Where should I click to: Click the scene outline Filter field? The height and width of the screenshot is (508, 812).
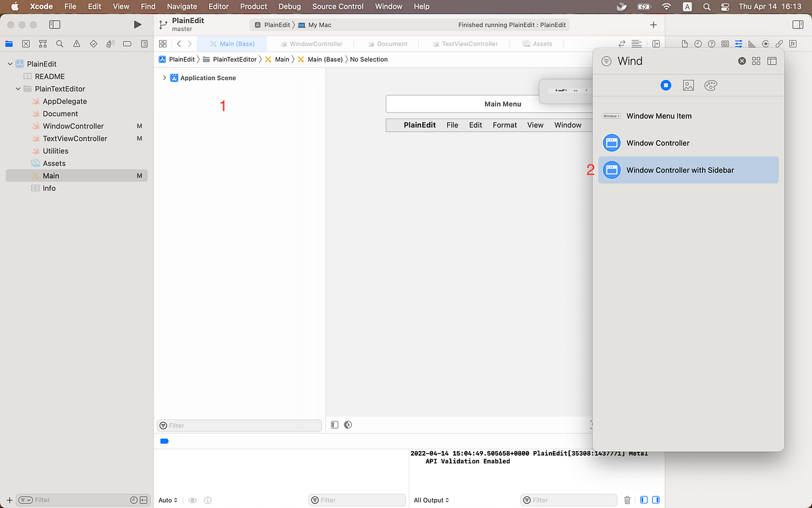click(239, 425)
